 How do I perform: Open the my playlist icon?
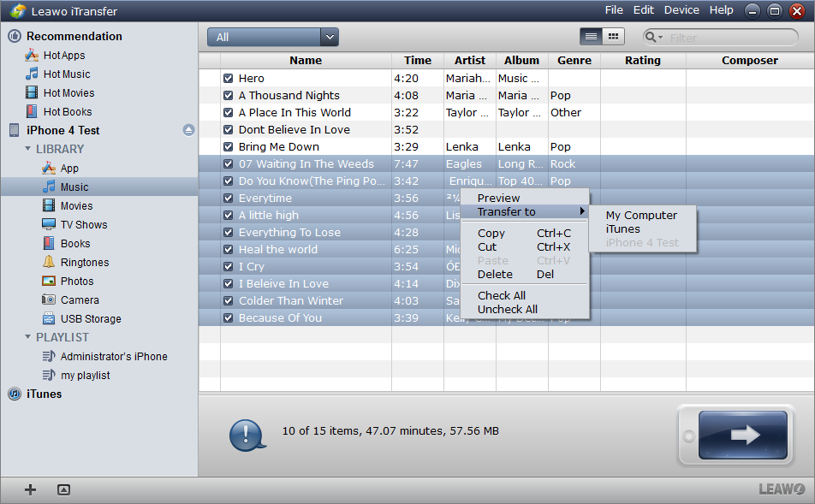[x=49, y=375]
